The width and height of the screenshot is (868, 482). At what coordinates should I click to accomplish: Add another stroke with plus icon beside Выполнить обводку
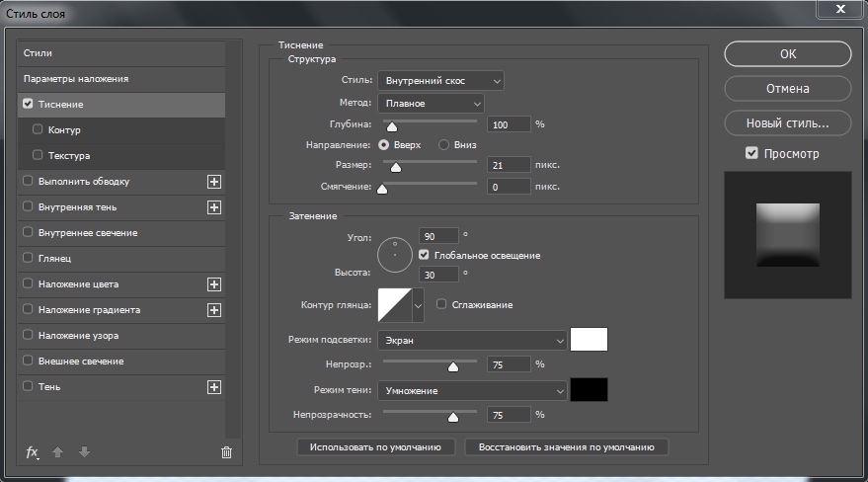click(x=214, y=182)
